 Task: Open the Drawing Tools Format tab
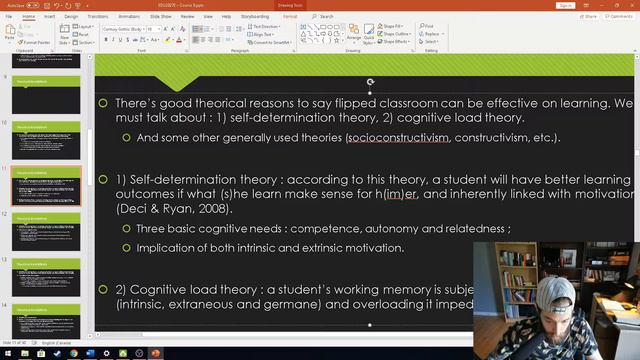click(290, 17)
